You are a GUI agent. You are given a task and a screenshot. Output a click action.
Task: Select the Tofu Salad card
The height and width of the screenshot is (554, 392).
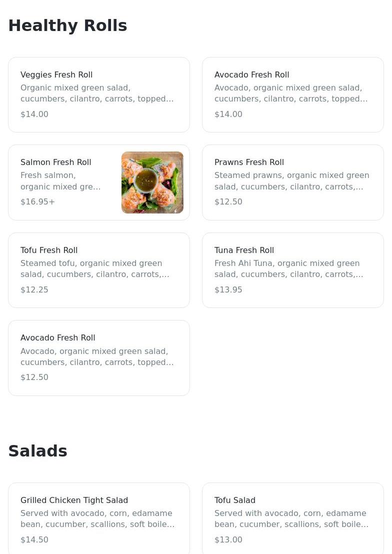tap(292, 518)
